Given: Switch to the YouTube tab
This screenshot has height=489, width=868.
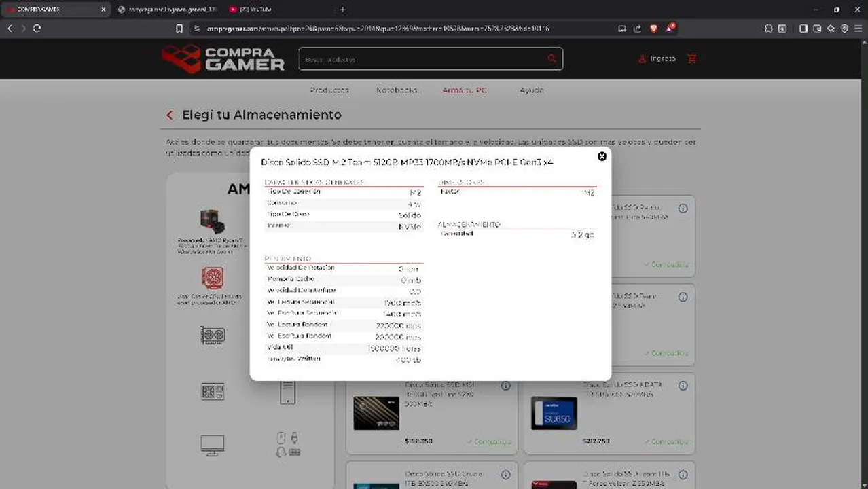Looking at the screenshot, I should 278,10.
